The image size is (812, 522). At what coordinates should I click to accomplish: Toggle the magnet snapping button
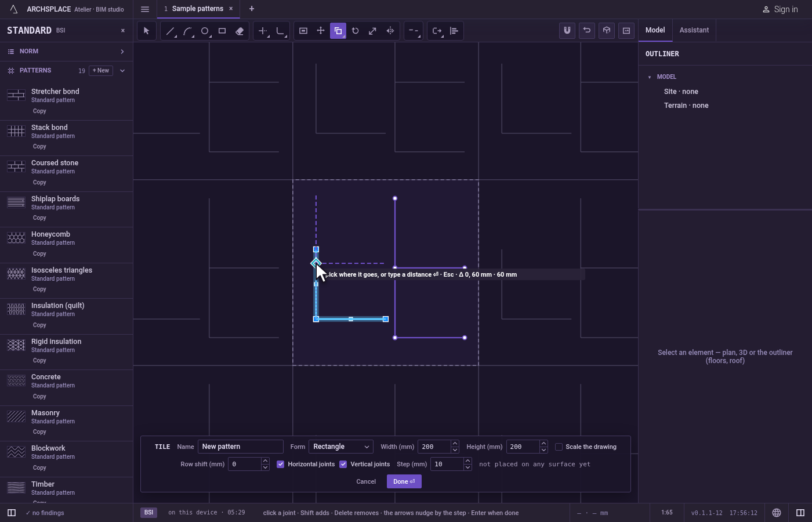(567, 31)
